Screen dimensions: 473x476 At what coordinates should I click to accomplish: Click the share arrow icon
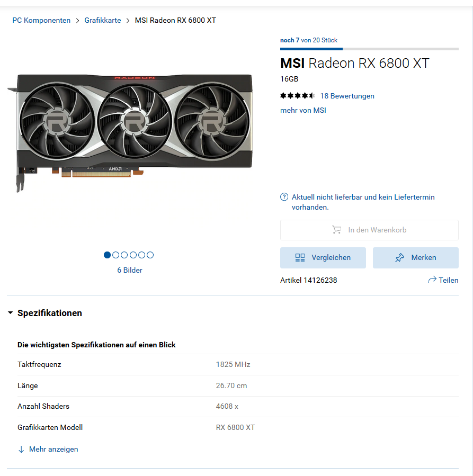[432, 280]
